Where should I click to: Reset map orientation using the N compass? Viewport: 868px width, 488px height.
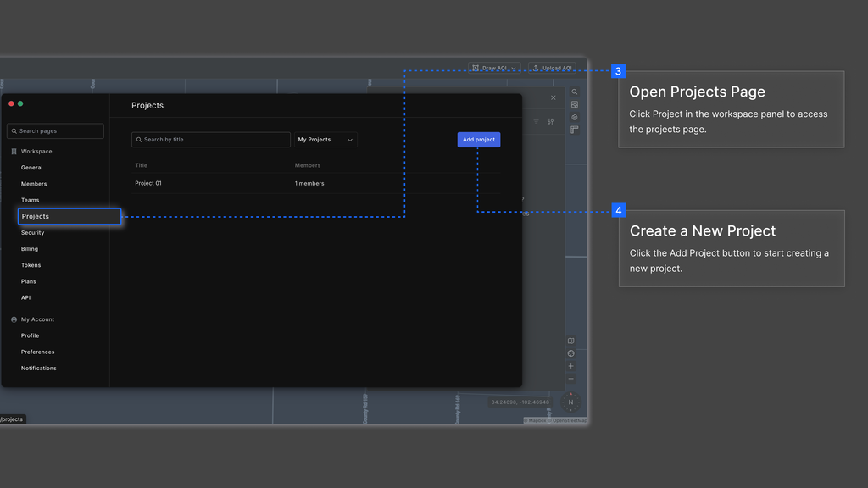(x=570, y=402)
